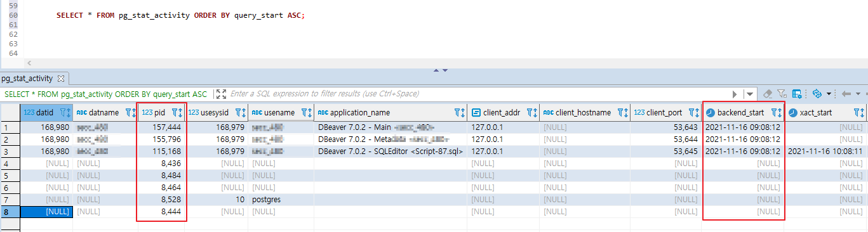The image size is (868, 232).
Task: Click pid cell 8,436
Action: coord(162,164)
